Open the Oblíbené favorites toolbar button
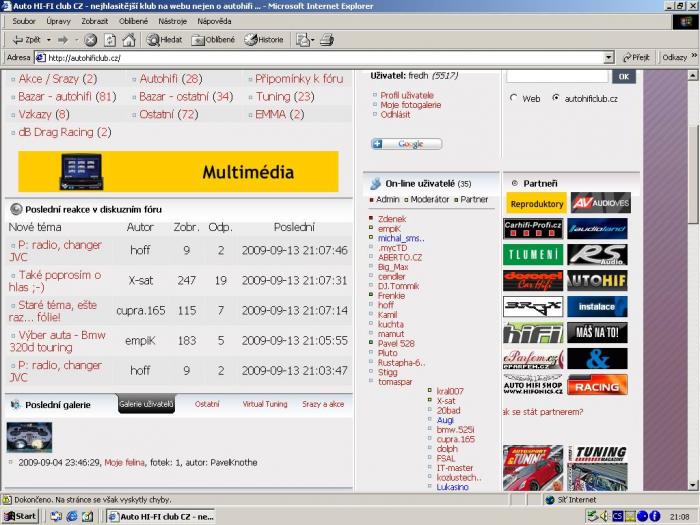700x525 pixels. point(213,40)
